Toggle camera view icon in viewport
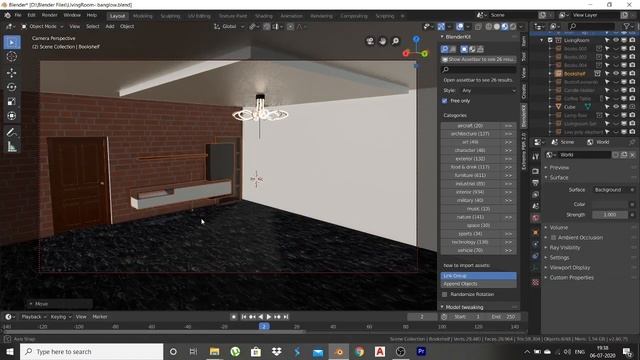 click(370, 41)
